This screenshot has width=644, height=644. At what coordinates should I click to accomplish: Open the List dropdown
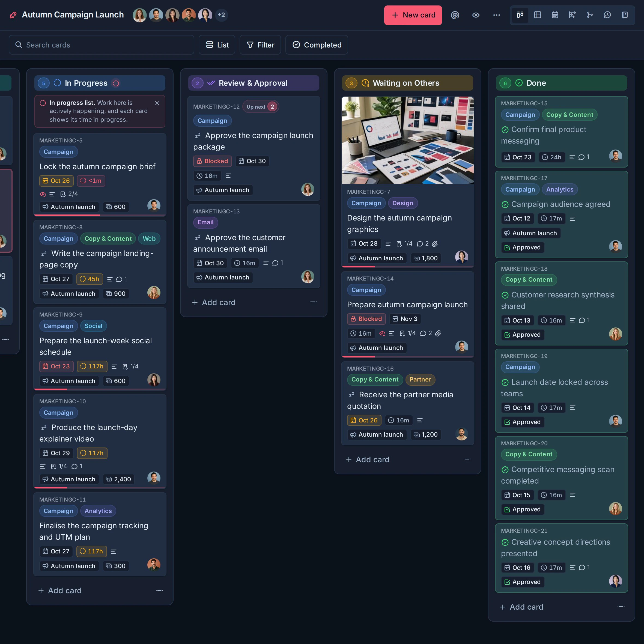click(x=217, y=45)
